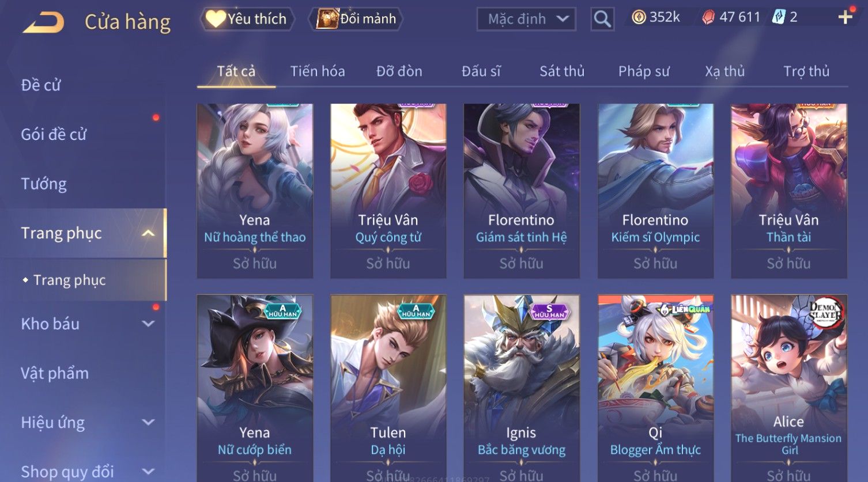Select Yena Nữ hoàng thể thao skin
The height and width of the screenshot is (482, 868).
[x=255, y=191]
